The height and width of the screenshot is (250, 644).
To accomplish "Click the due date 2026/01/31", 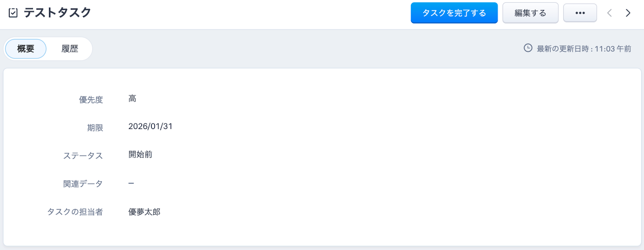I will pos(150,127).
